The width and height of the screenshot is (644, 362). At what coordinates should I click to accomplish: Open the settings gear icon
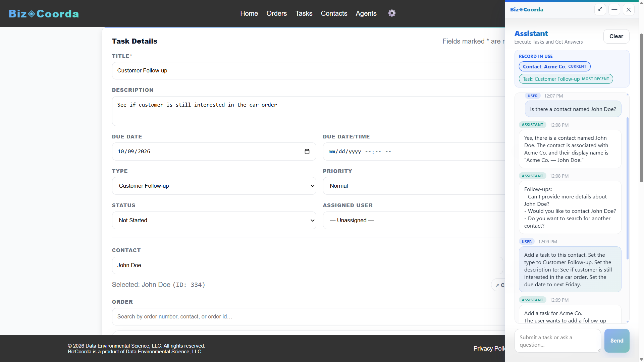tap(392, 13)
